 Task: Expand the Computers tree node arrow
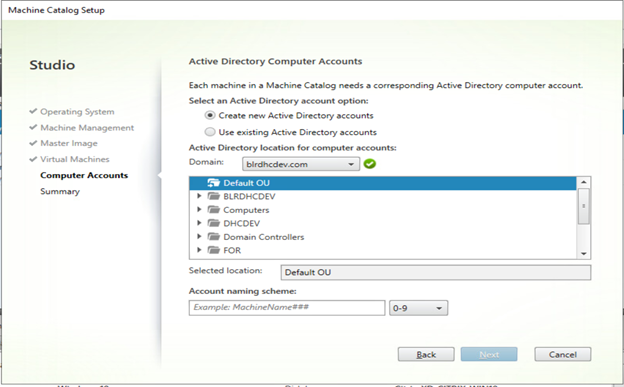coord(199,209)
